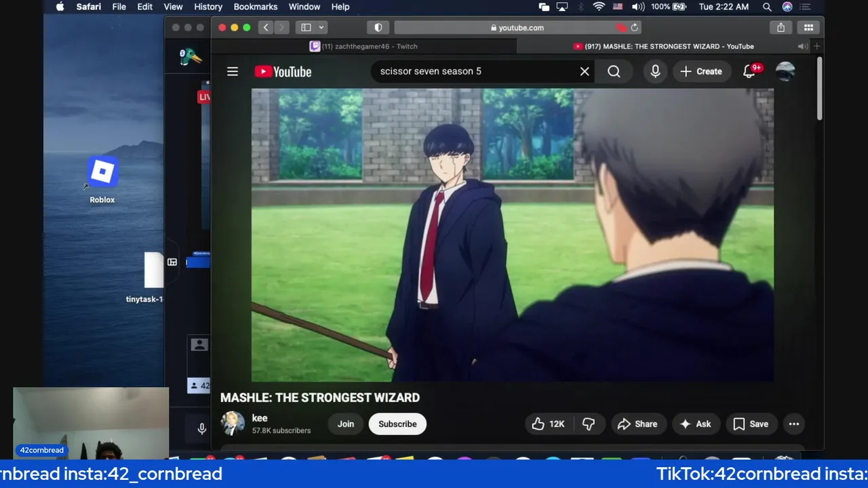The height and width of the screenshot is (488, 868).
Task: Click the YouTube page vertical scrollbar
Action: 819,88
